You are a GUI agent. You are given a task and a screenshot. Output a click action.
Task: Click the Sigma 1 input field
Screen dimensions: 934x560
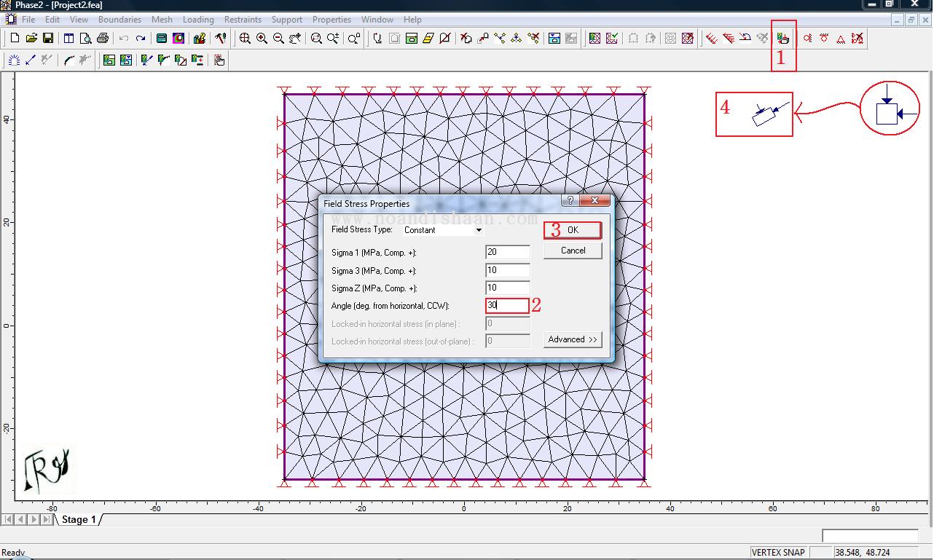click(x=508, y=252)
